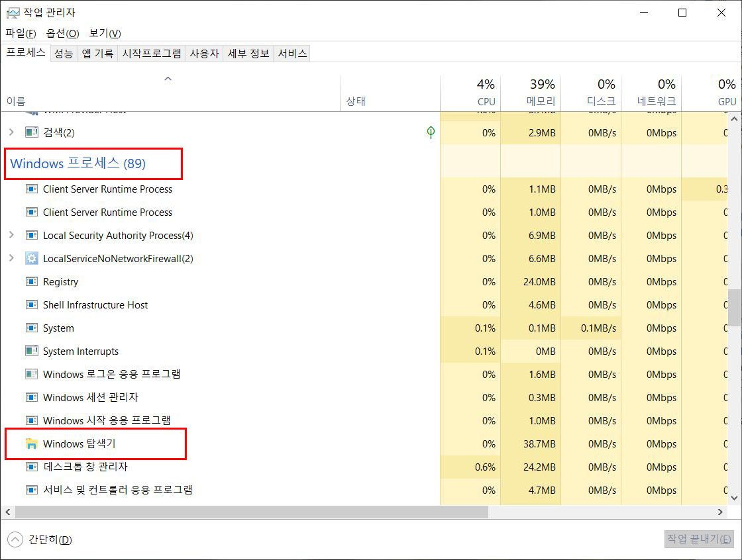742x560 pixels.
Task: Click the Windows 탐색기 folder icon
Action: pyautogui.click(x=32, y=443)
